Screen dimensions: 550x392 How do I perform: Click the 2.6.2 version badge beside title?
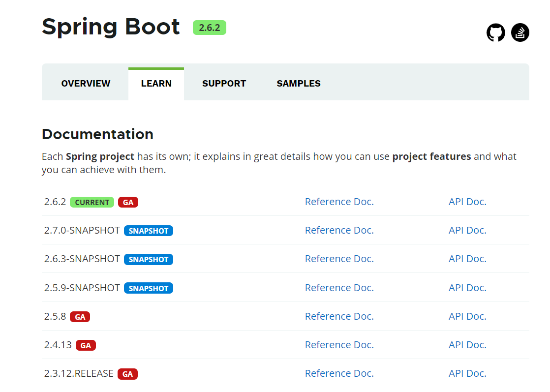click(x=210, y=28)
